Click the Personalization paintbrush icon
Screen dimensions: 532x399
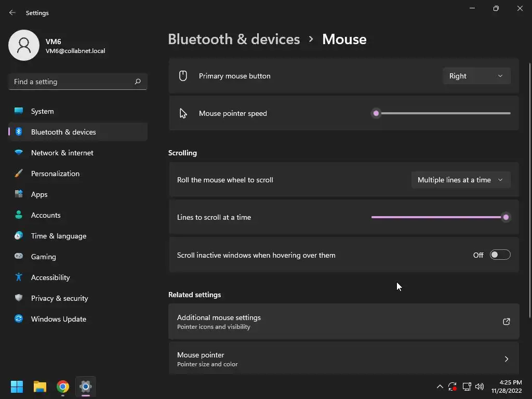tap(19, 174)
